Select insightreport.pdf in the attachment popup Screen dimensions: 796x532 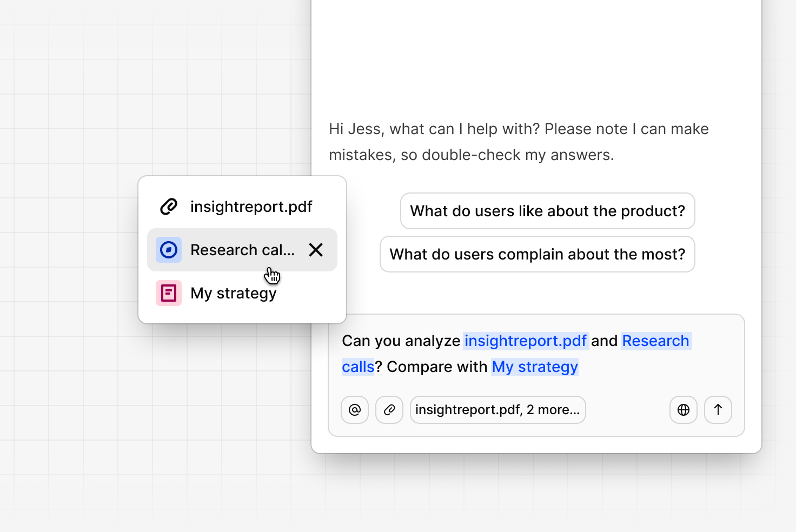tap(242, 207)
